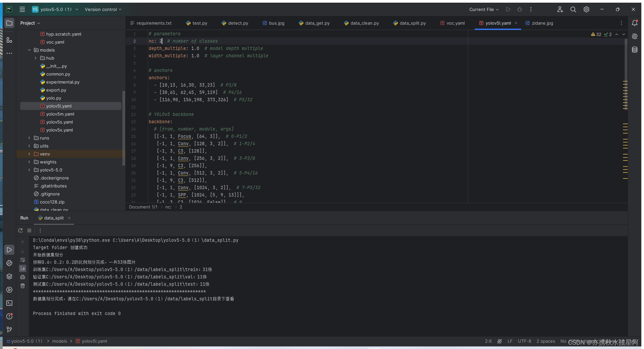Screen dimensions: 644x349
Task: Click the project tree scrollbar
Action: click(x=124, y=128)
